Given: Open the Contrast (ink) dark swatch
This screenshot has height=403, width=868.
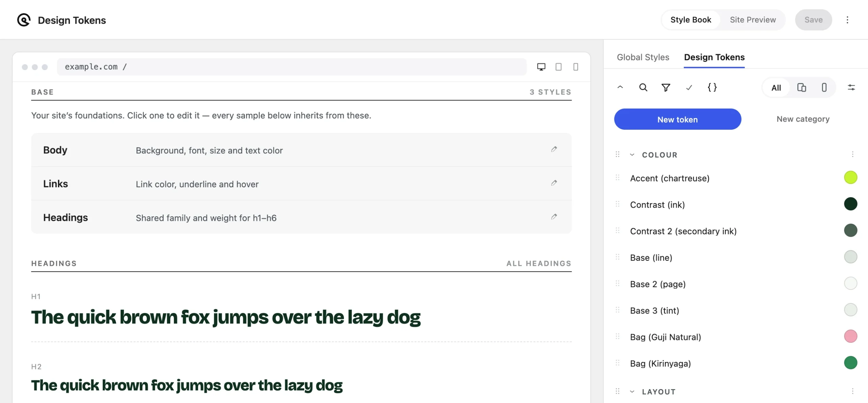Looking at the screenshot, I should [850, 204].
